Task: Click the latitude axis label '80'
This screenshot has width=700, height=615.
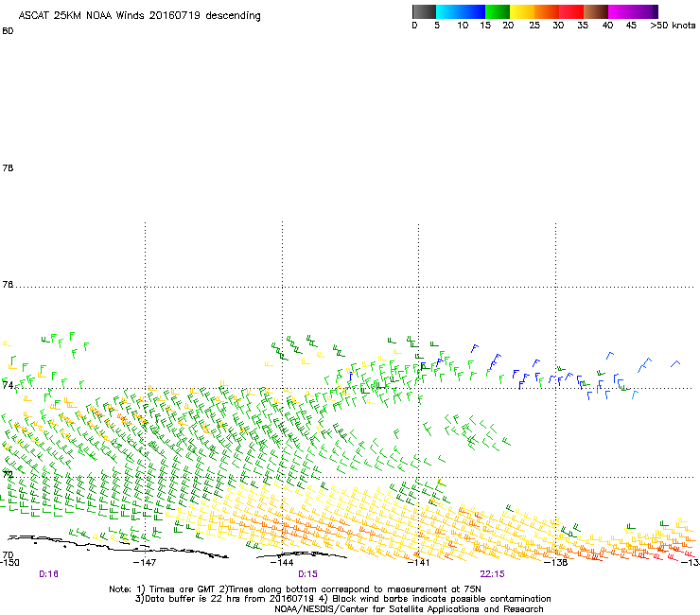Action: pyautogui.click(x=8, y=31)
